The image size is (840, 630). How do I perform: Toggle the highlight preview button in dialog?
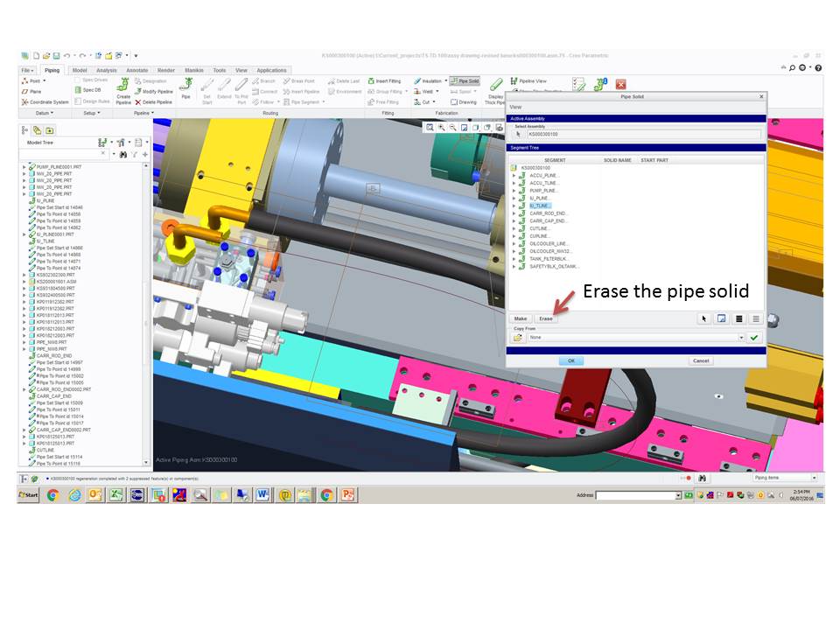(722, 318)
